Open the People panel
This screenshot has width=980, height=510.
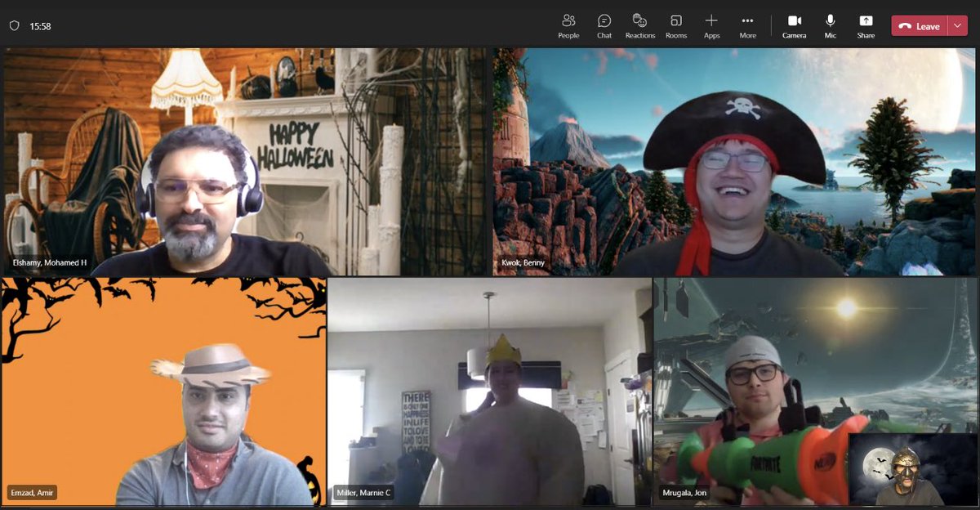568,26
